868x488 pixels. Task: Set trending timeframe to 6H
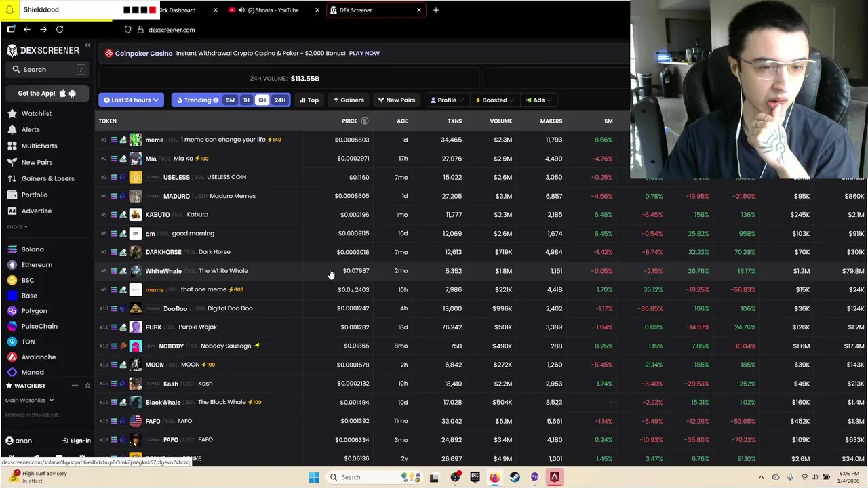point(262,100)
